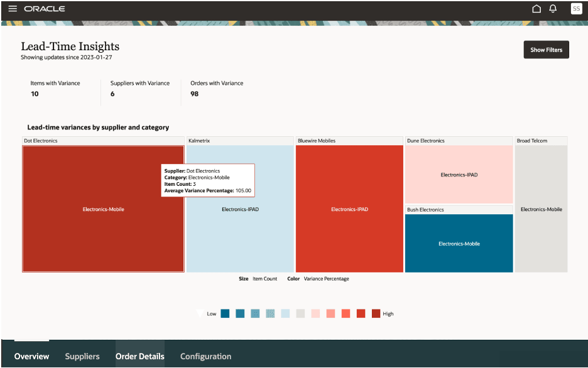The image size is (588, 368).
Task: Select the darkest red High swatch in legend
Action: pyautogui.click(x=375, y=313)
